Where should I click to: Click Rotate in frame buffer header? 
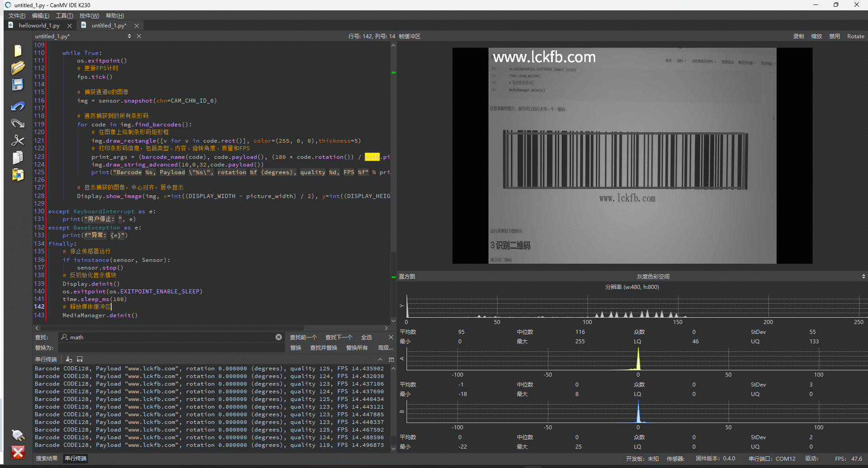[x=855, y=36]
